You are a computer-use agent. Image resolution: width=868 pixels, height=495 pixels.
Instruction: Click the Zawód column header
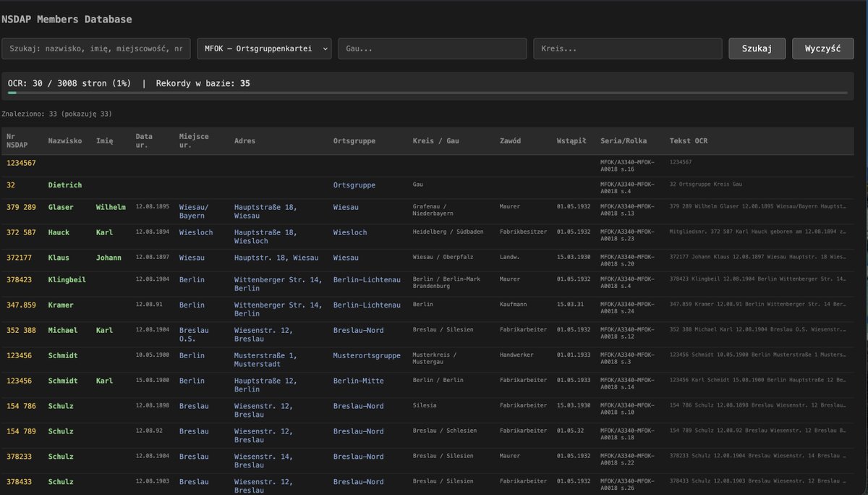pyautogui.click(x=510, y=141)
